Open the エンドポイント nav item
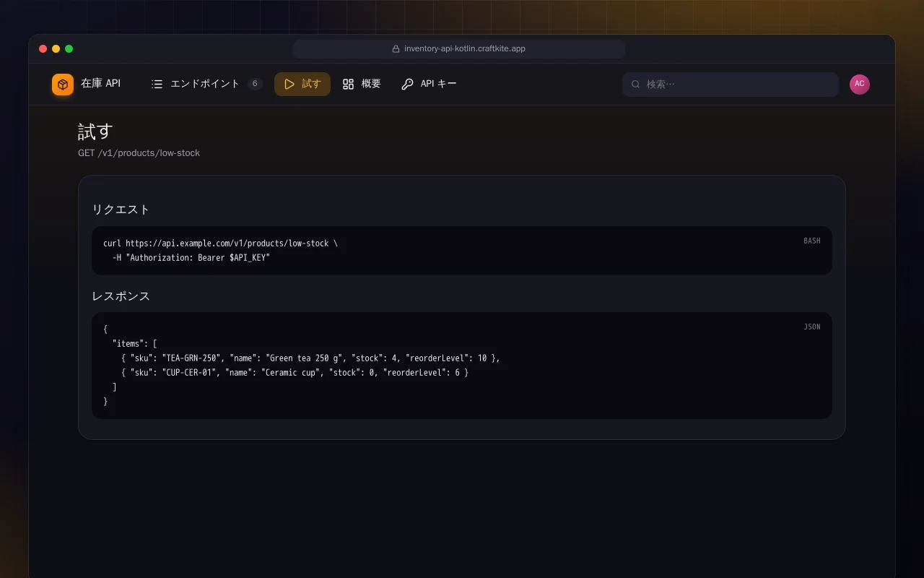Image resolution: width=924 pixels, height=578 pixels. click(206, 84)
